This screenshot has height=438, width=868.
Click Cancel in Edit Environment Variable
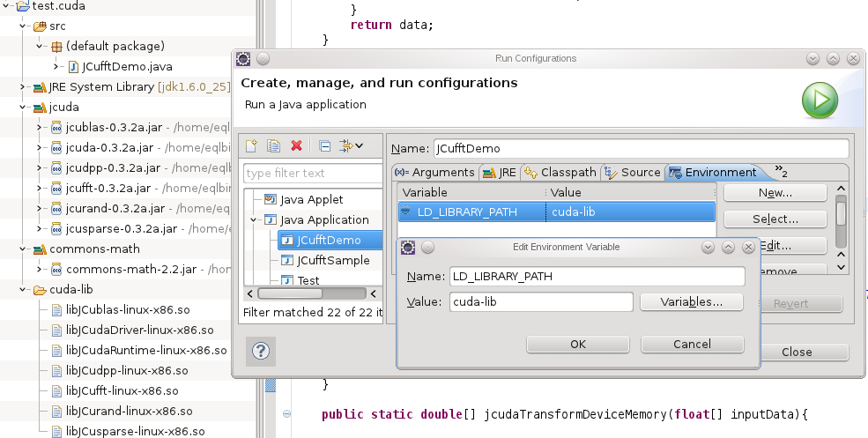692,344
